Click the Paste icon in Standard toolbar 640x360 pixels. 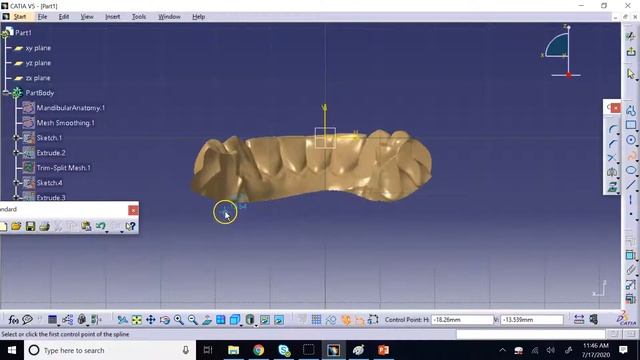tap(86, 226)
